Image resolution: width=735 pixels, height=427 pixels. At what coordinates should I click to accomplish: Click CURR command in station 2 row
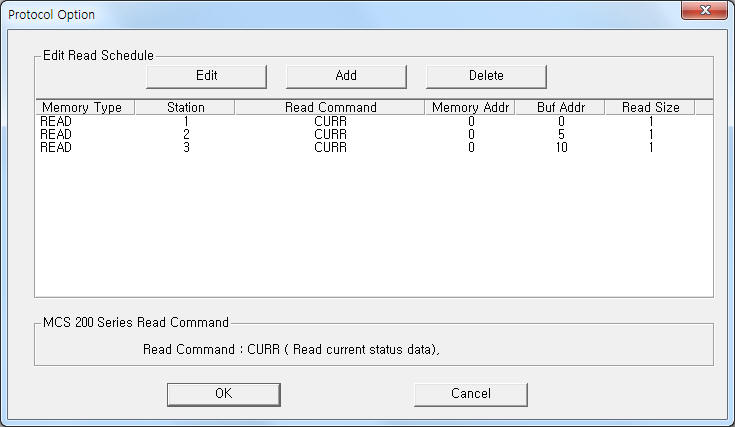330,135
